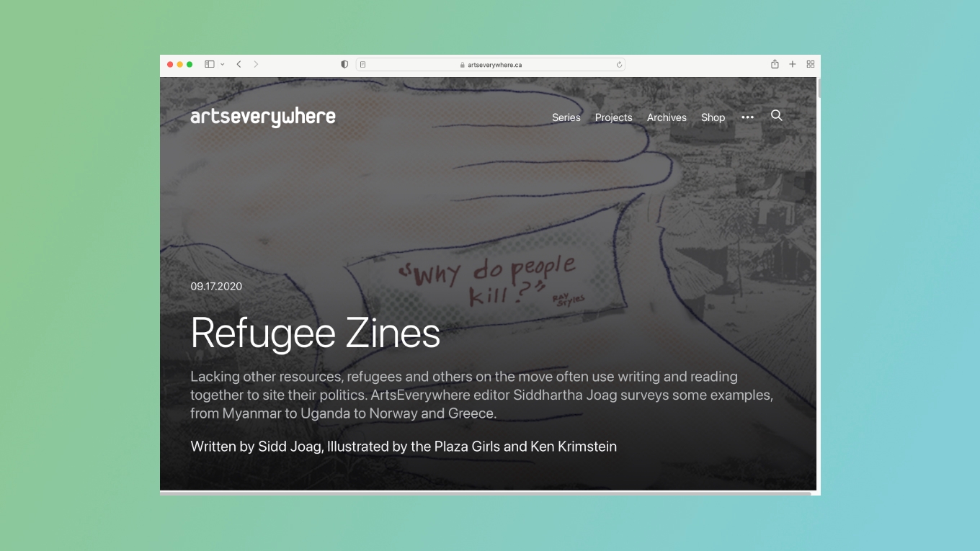Open the Projects menu item

pyautogui.click(x=614, y=117)
